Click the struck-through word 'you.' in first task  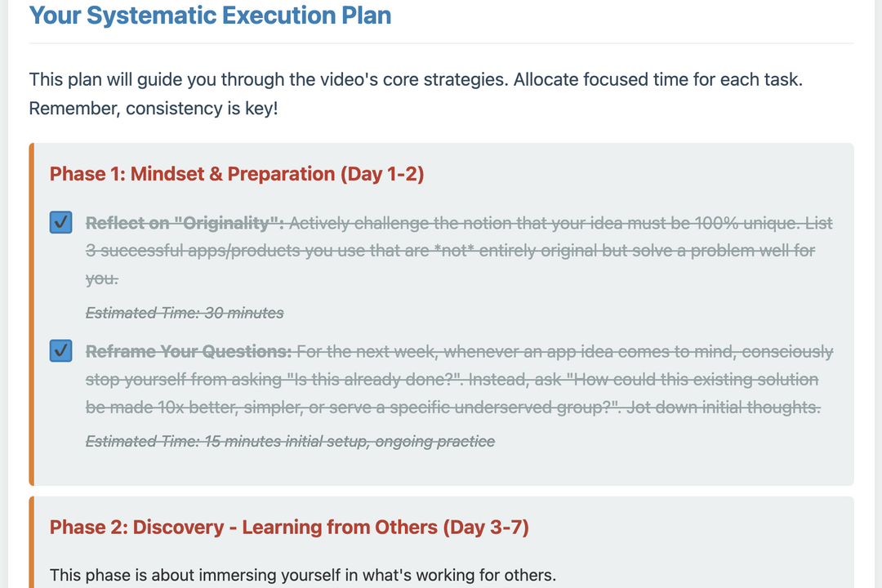coord(102,278)
